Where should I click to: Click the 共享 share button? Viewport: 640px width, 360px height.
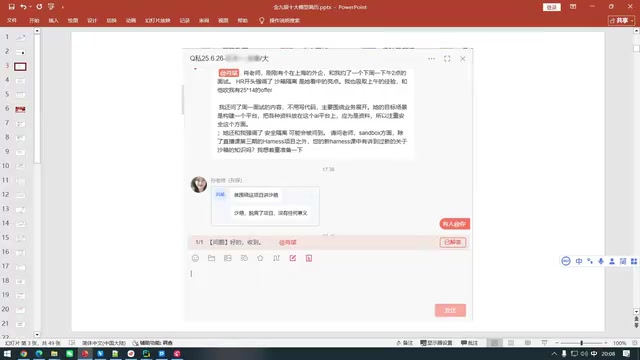point(621,20)
